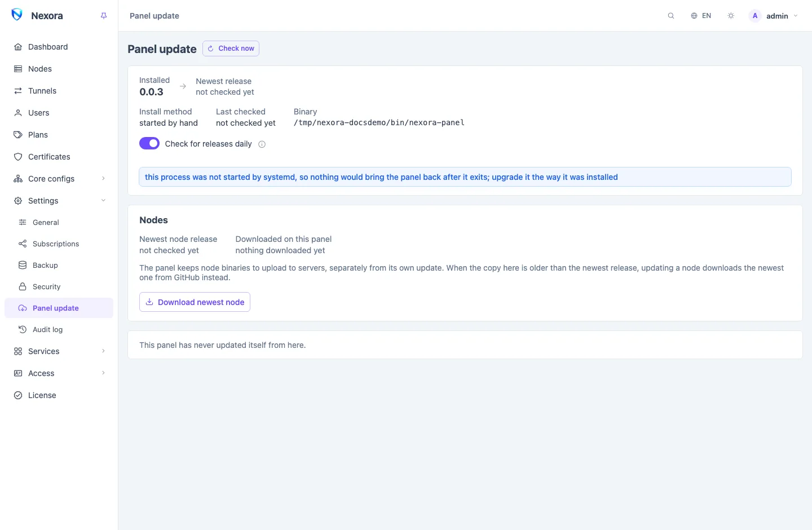Screen dimensions: 812x530
Task: Select the Panel update sidebar item
Action: coord(59,308)
